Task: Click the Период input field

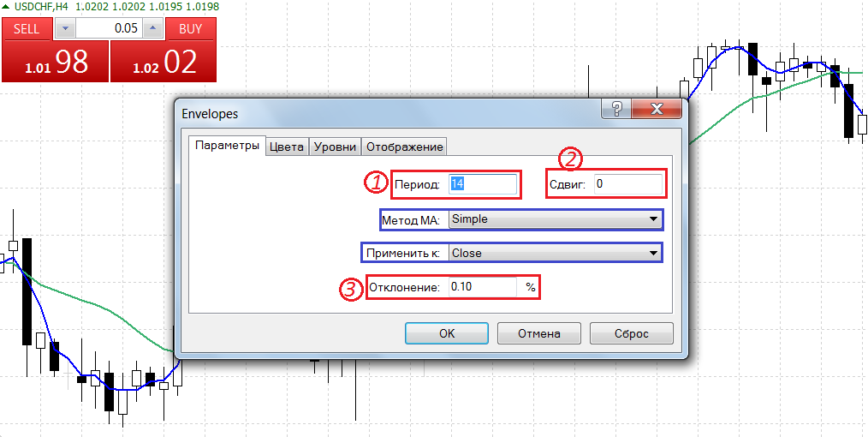Action: click(482, 184)
